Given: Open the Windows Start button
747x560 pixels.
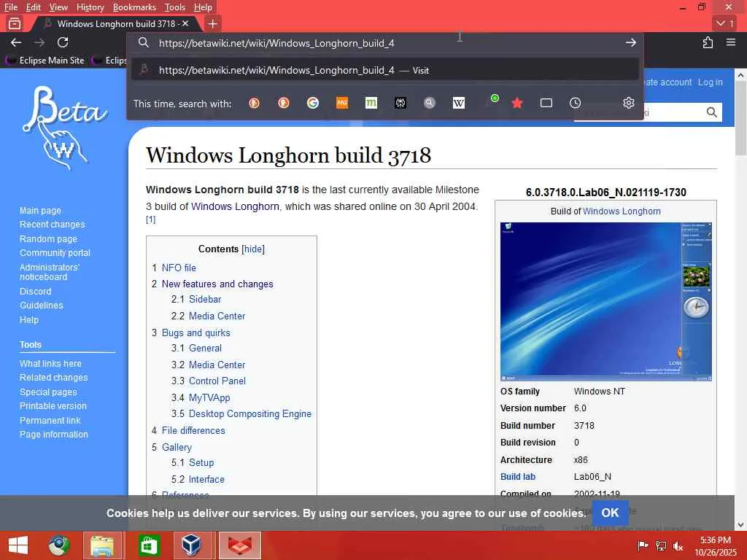Looking at the screenshot, I should (18, 545).
